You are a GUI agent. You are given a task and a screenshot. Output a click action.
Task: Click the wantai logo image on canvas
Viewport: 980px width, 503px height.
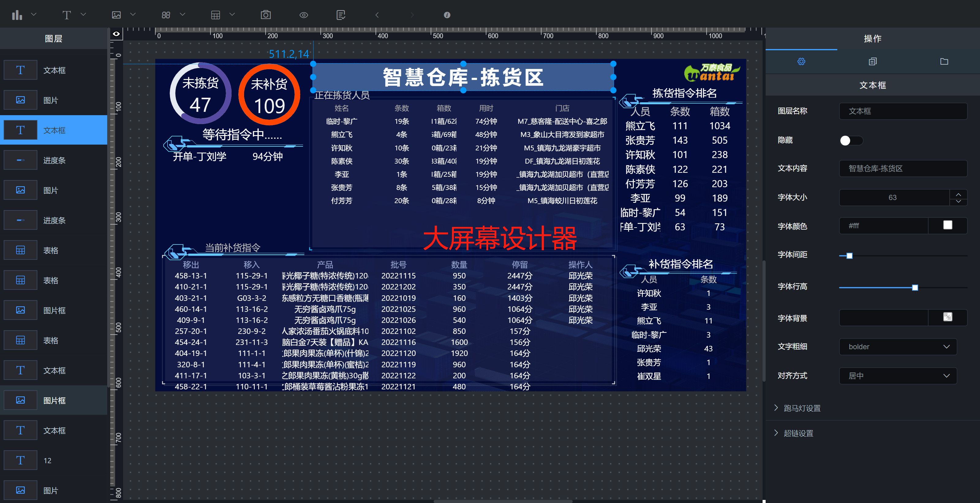click(x=712, y=73)
